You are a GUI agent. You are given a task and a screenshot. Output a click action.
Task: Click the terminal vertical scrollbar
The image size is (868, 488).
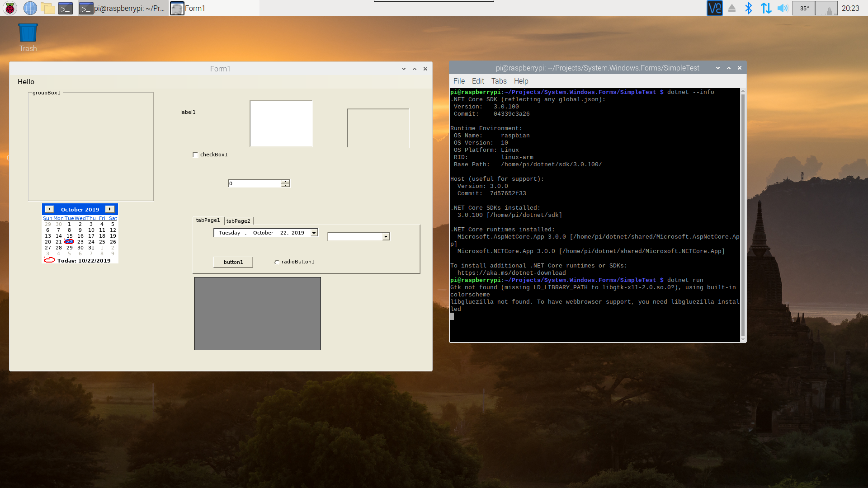click(743, 215)
